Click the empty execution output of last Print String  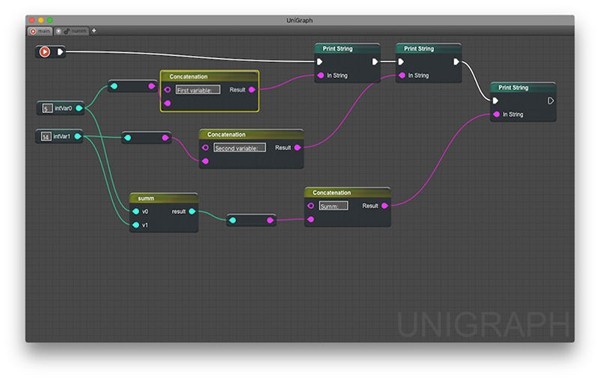click(550, 101)
